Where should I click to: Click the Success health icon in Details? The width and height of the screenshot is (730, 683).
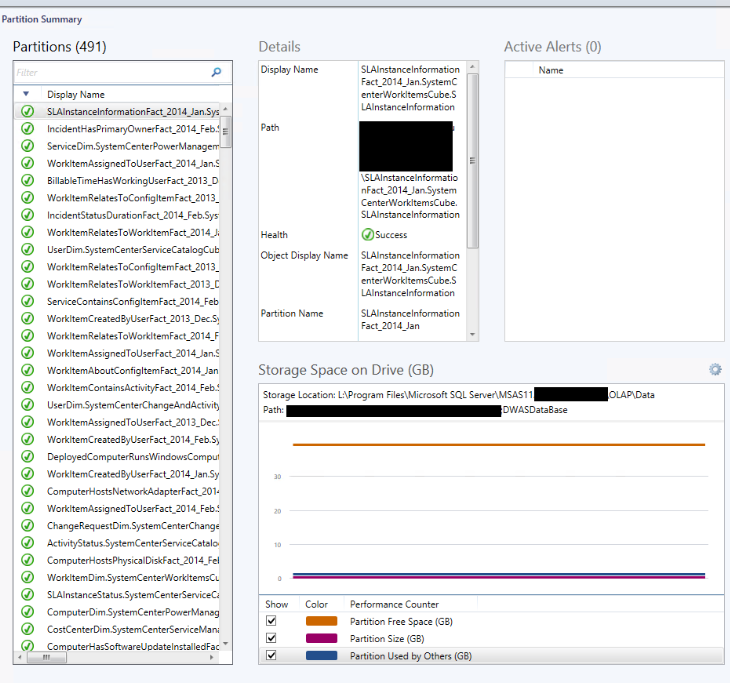[x=367, y=235]
